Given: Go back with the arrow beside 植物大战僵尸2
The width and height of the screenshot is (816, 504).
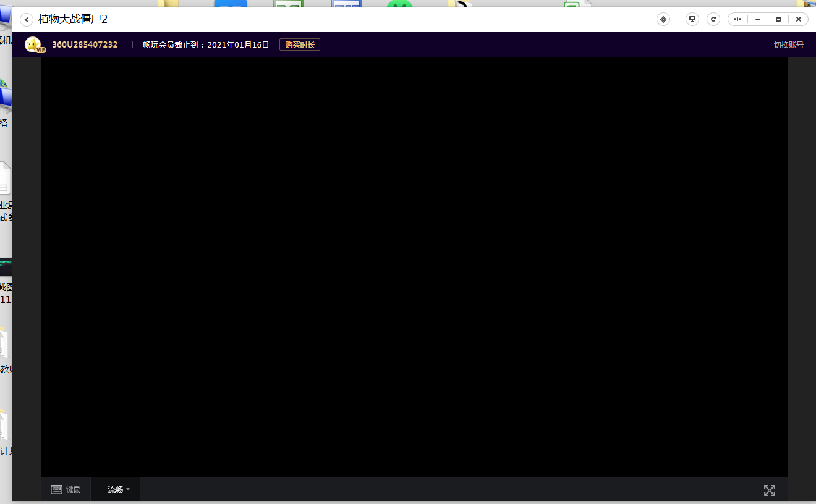Looking at the screenshot, I should coord(27,20).
